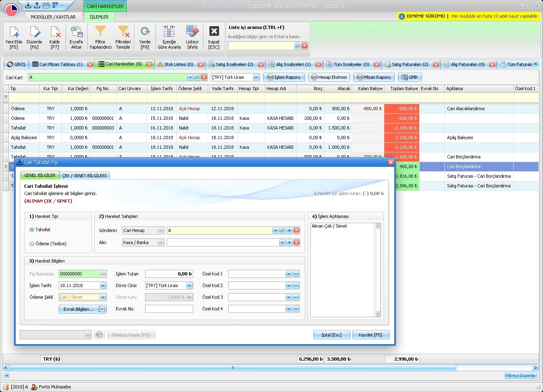Open the Stok Listesi {0} tab
Viewport: 543px width, 392px height.
tap(178, 64)
